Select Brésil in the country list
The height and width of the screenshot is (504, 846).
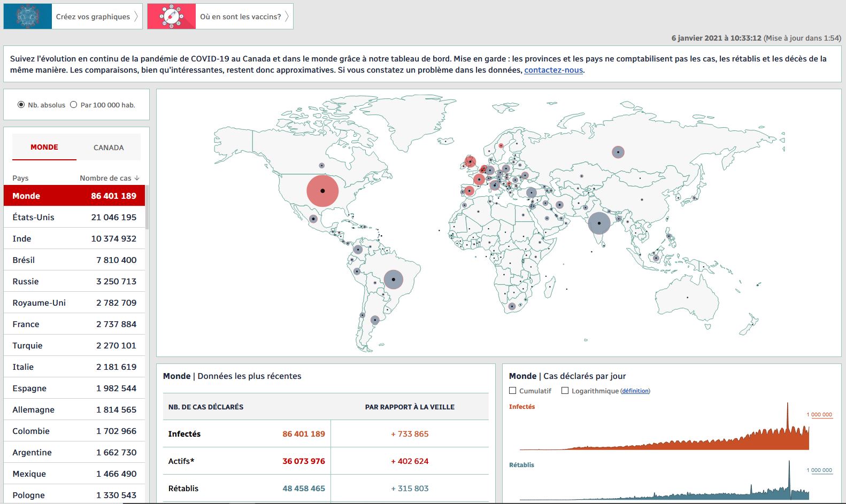[x=74, y=260]
